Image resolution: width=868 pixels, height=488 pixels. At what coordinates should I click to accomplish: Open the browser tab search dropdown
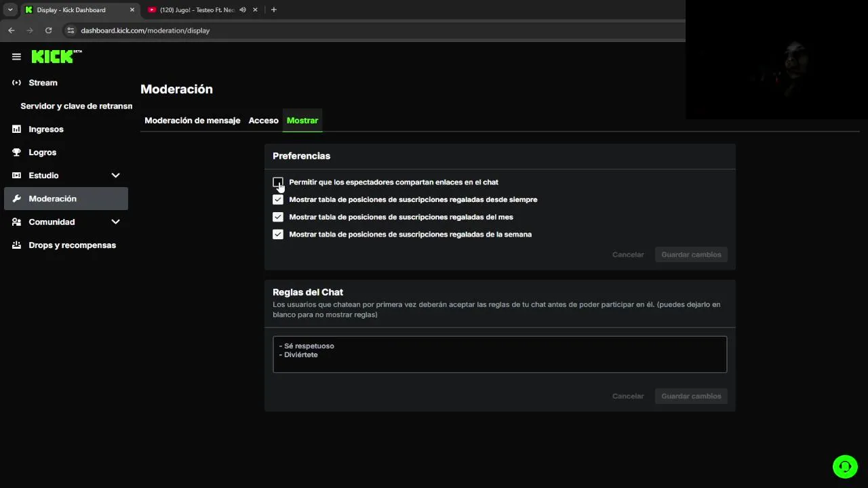click(x=10, y=10)
